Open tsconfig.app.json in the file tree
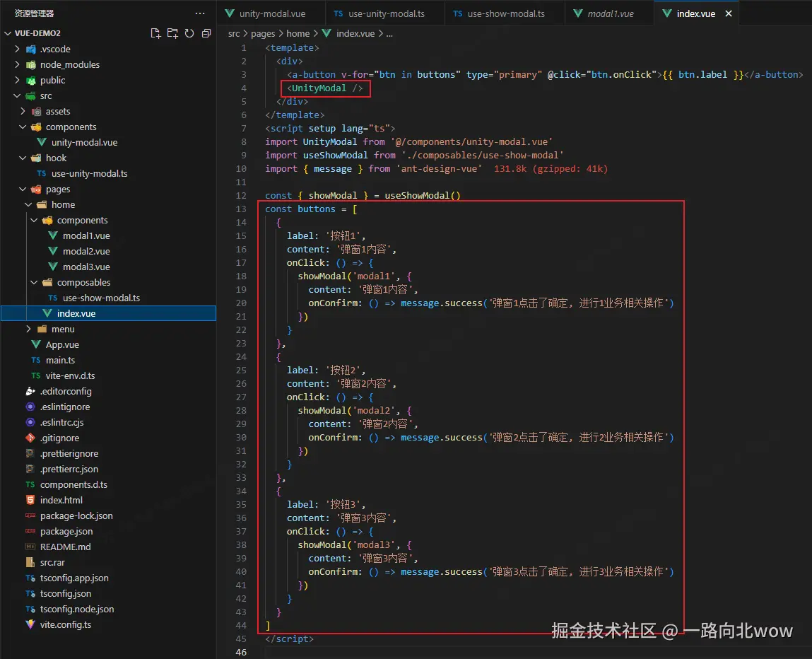The width and height of the screenshot is (812, 659). 108,578
